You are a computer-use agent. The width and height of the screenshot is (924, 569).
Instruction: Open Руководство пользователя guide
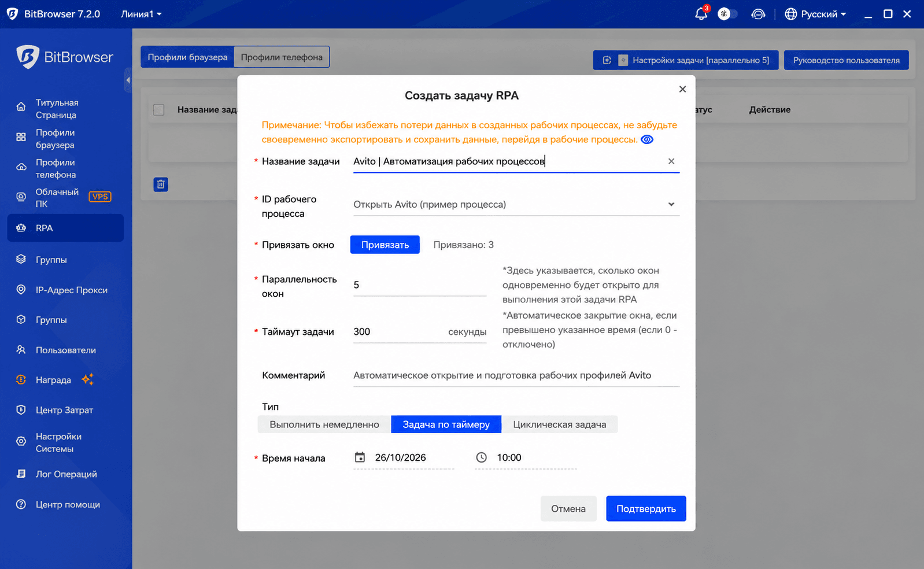pyautogui.click(x=846, y=60)
